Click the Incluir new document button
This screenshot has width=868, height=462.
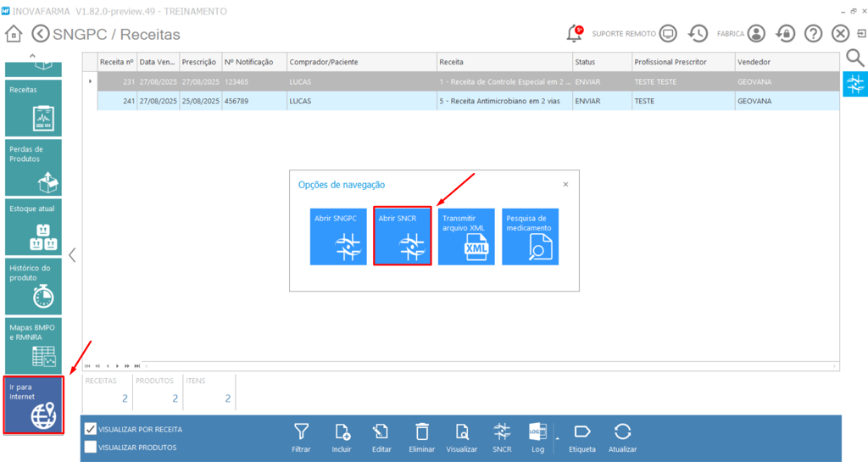(342, 437)
